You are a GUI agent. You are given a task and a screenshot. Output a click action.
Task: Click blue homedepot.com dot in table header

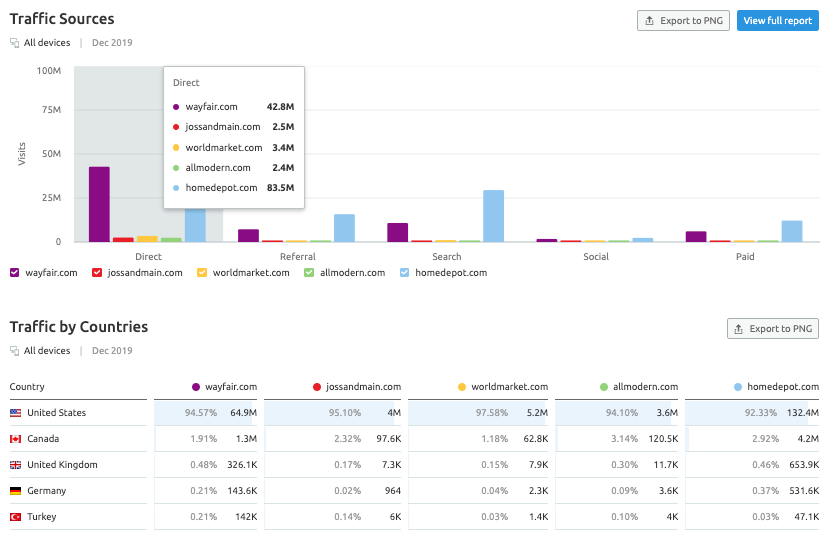click(738, 387)
